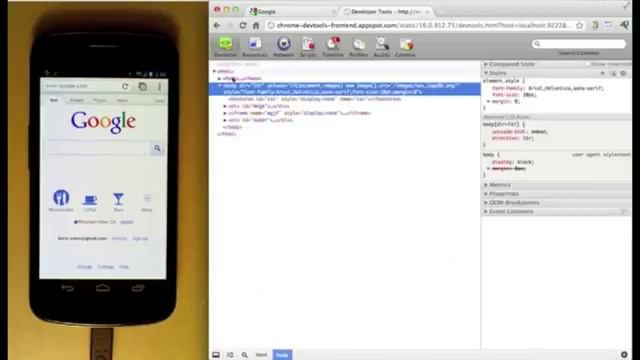This screenshot has height=360, width=640.
Task: Click the font-size value in element.style
Action: point(530,95)
